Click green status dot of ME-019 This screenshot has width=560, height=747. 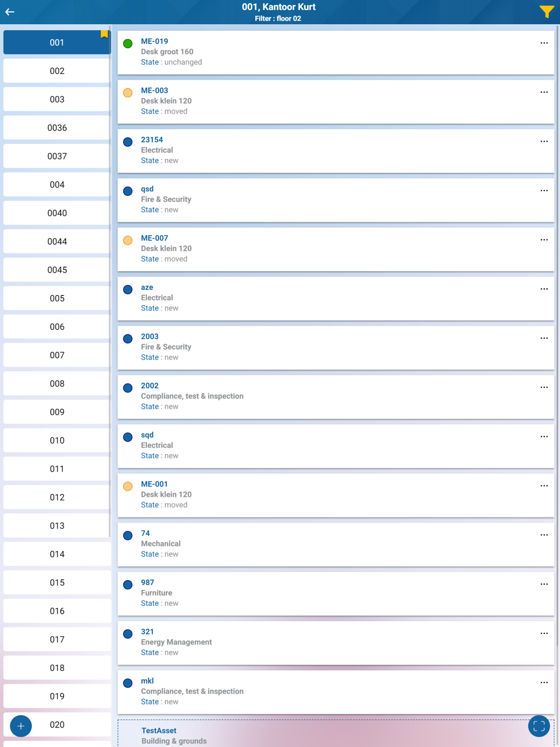pos(128,44)
